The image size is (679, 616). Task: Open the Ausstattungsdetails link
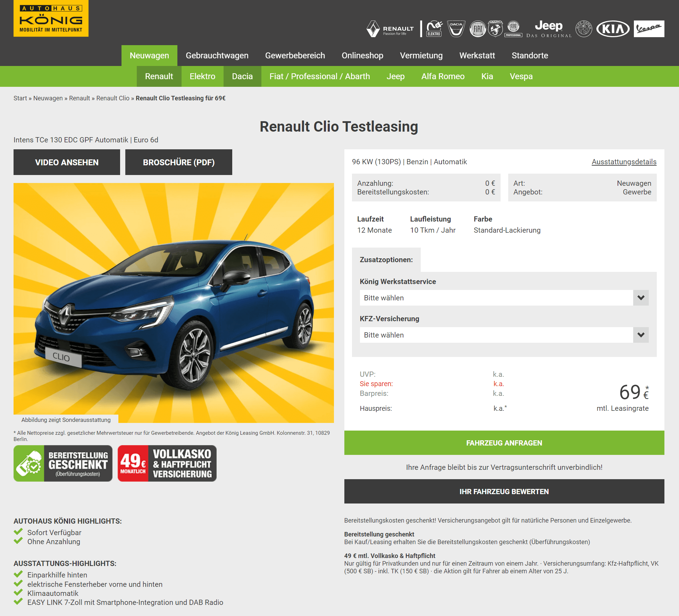pyautogui.click(x=624, y=162)
